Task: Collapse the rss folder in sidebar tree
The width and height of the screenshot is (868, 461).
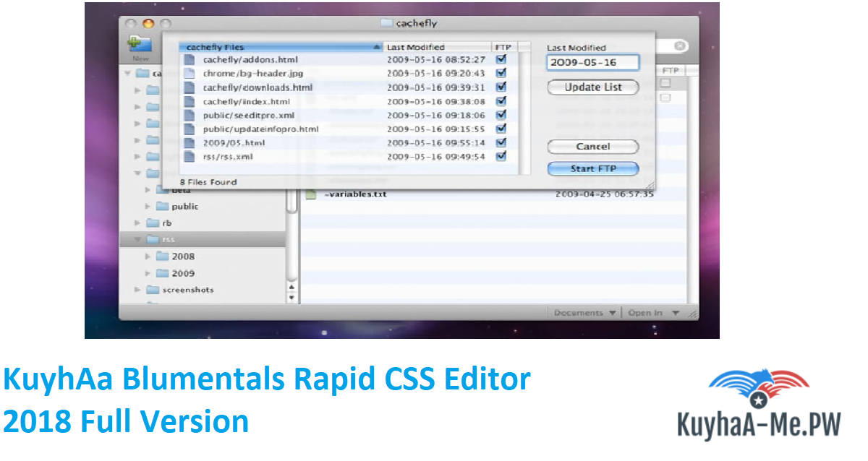Action: click(137, 240)
